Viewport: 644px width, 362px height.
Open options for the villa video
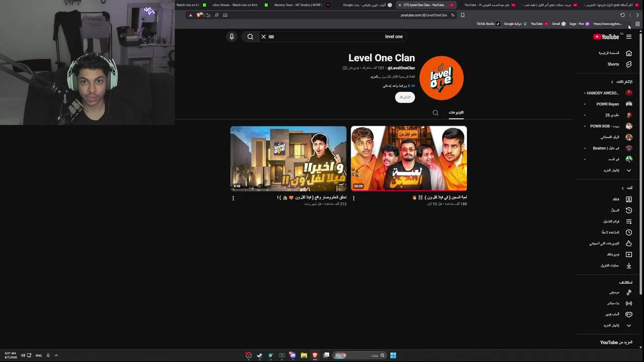click(x=233, y=198)
